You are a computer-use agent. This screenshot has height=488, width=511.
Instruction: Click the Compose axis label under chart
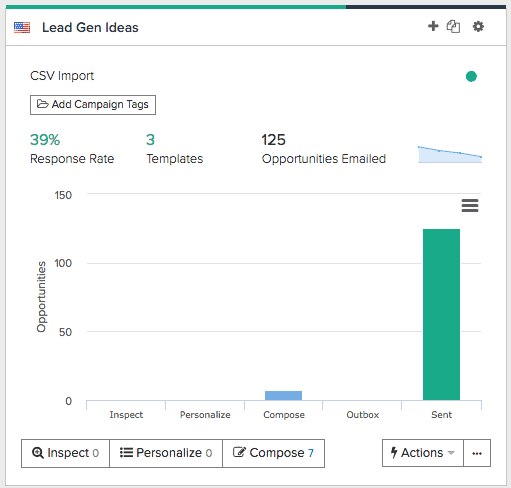coord(284,415)
